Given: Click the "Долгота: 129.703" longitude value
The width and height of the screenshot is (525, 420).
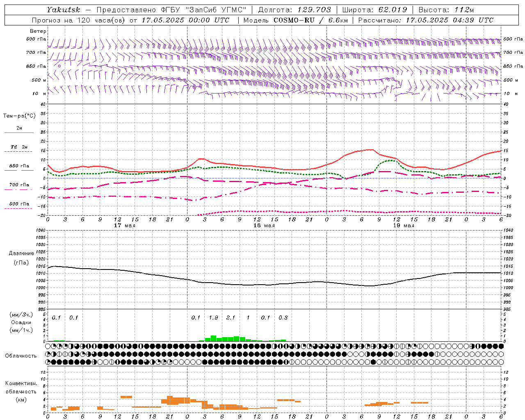Looking at the screenshot, I should coord(294,10).
